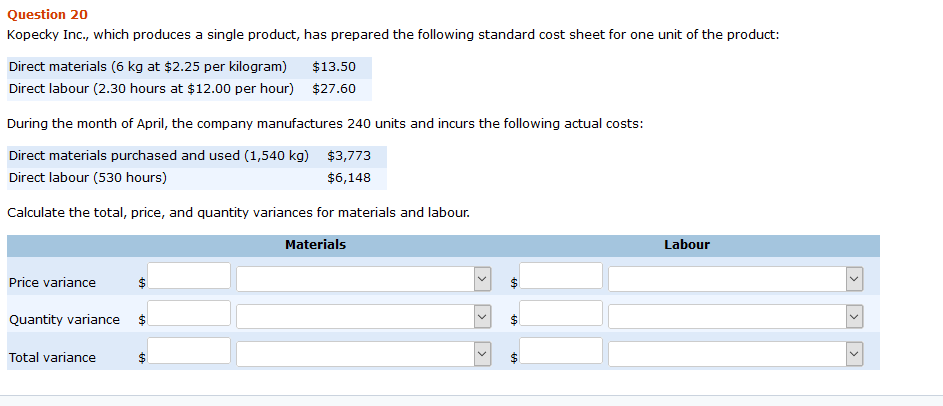Screen dimensions: 943x406
Task: Expand the Labour quantity variance dropdown
Action: coord(736,316)
